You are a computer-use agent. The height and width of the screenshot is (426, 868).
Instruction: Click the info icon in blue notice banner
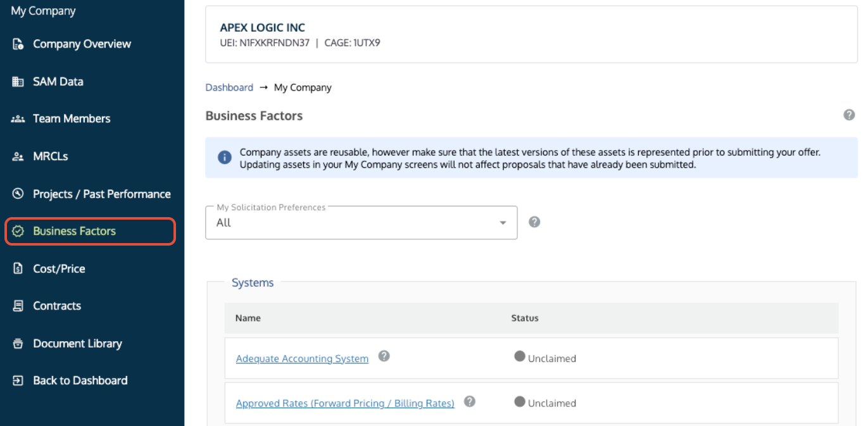[225, 158]
